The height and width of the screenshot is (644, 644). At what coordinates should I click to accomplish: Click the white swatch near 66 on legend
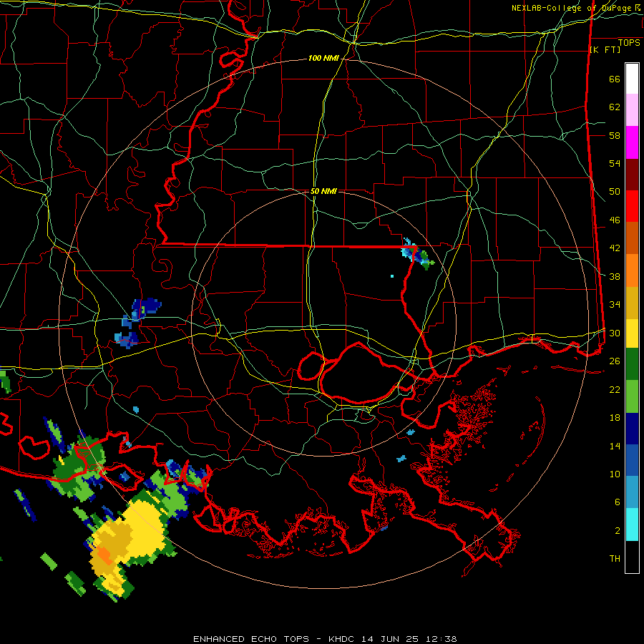tap(632, 79)
